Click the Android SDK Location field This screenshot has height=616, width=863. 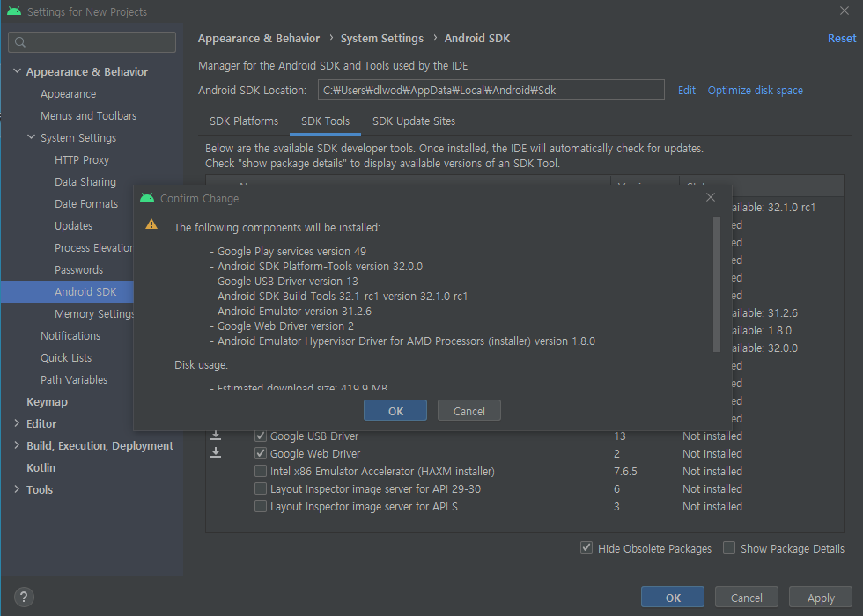(x=491, y=90)
